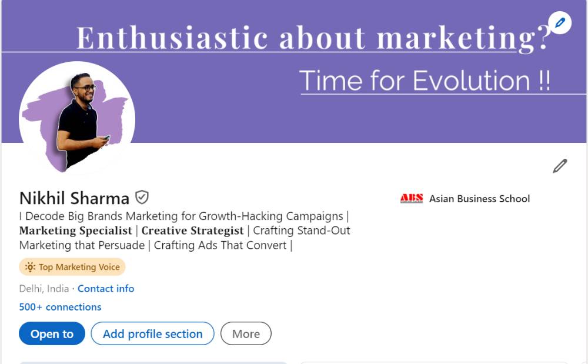
Task: Click the gray pencil edit profile icon
Action: click(x=560, y=166)
